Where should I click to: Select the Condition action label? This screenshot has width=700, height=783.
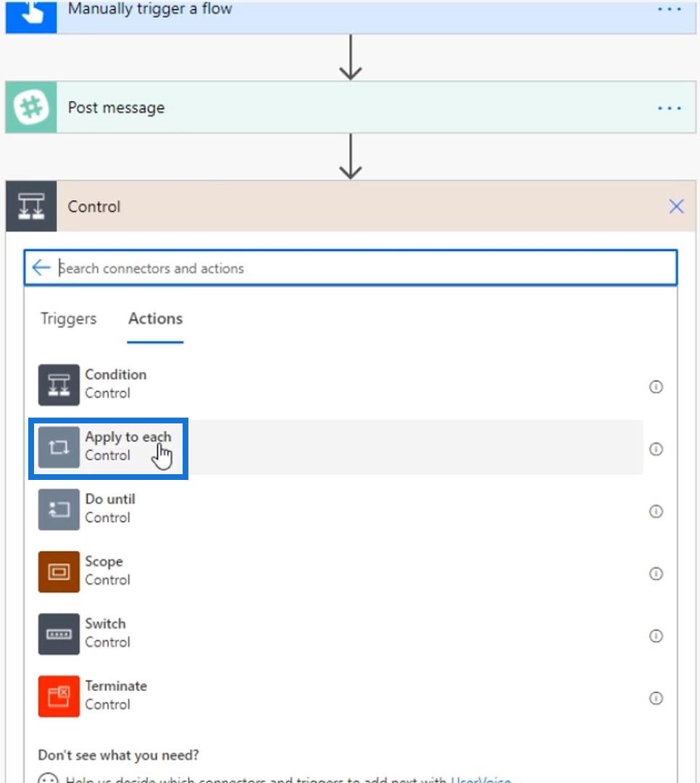click(116, 375)
